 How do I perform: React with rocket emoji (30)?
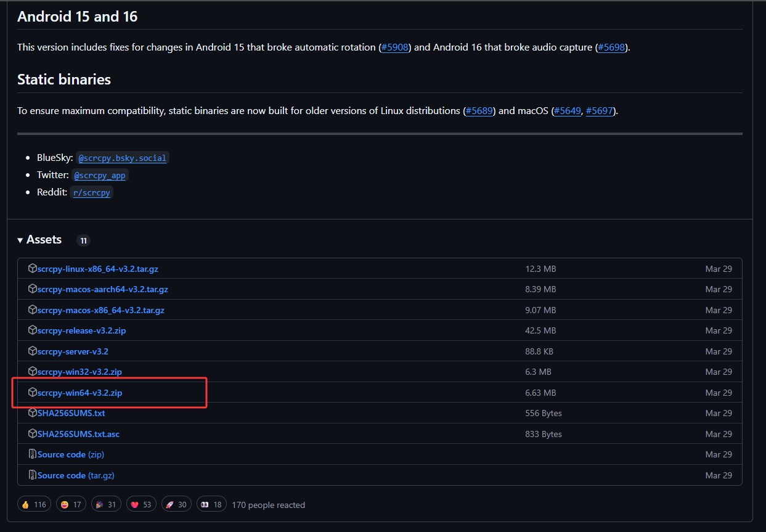176,504
